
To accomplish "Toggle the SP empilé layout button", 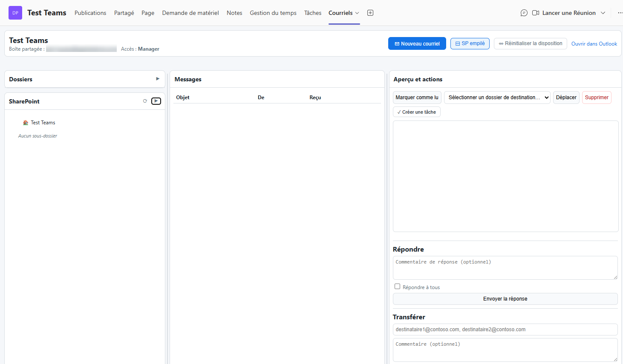I will pos(470,43).
